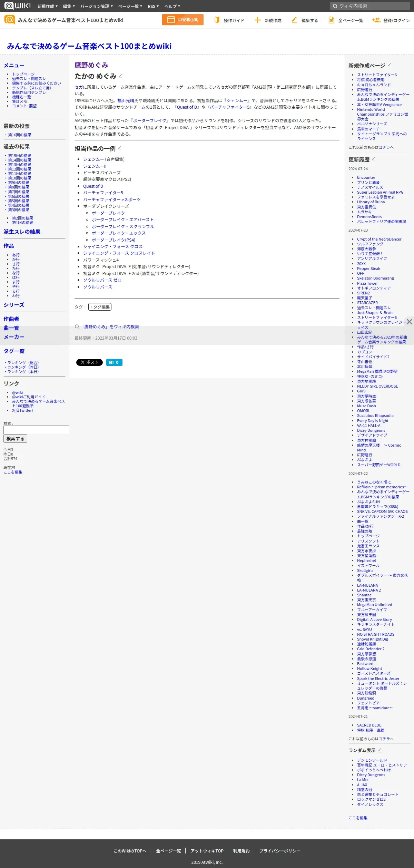Open the 福山光晴 link in the biography
The height and width of the screenshot is (868, 414).
pyautogui.click(x=126, y=101)
